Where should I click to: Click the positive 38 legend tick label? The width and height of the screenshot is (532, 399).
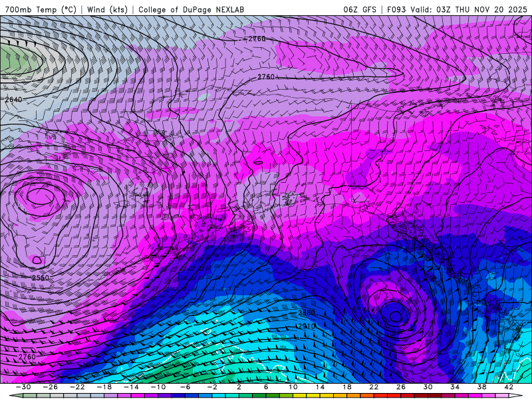coord(481,387)
